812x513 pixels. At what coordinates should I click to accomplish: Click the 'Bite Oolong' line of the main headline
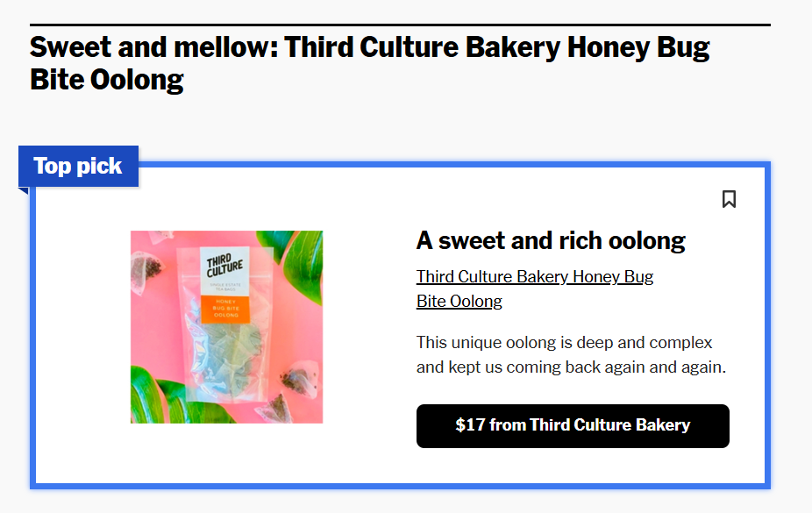107,80
